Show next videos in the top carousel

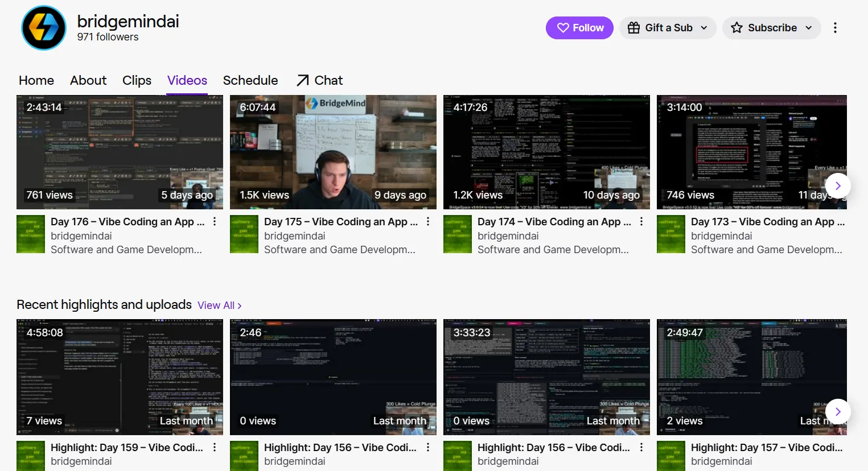pyautogui.click(x=838, y=185)
